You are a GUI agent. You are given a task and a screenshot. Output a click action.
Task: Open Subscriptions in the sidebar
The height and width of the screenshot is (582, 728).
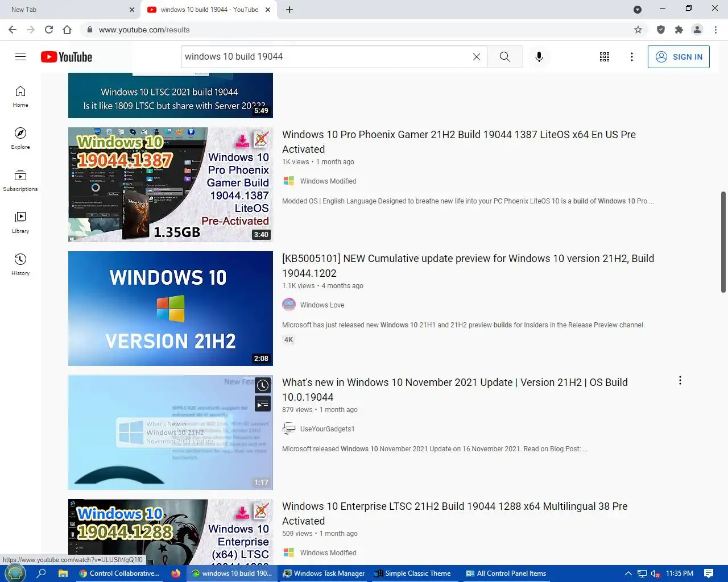(x=20, y=181)
